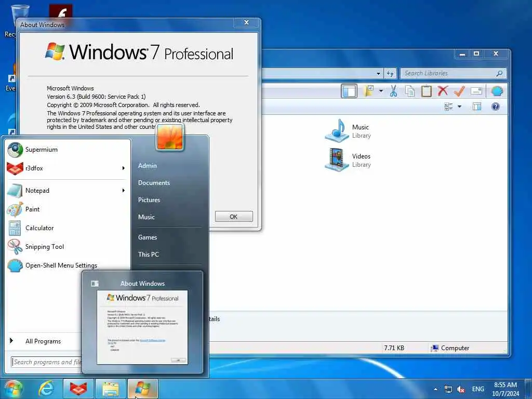
Task: Open Documents from start menu right column
Action: click(154, 182)
